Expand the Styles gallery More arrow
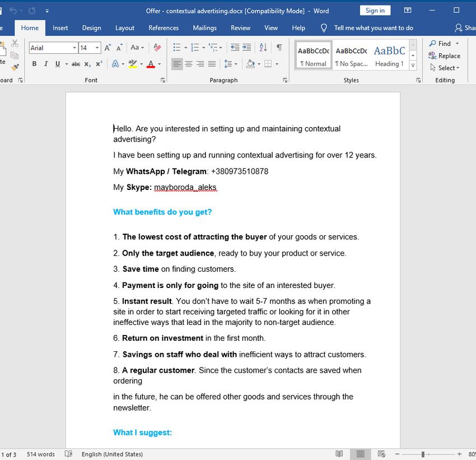The image size is (476, 460). tap(413, 65)
